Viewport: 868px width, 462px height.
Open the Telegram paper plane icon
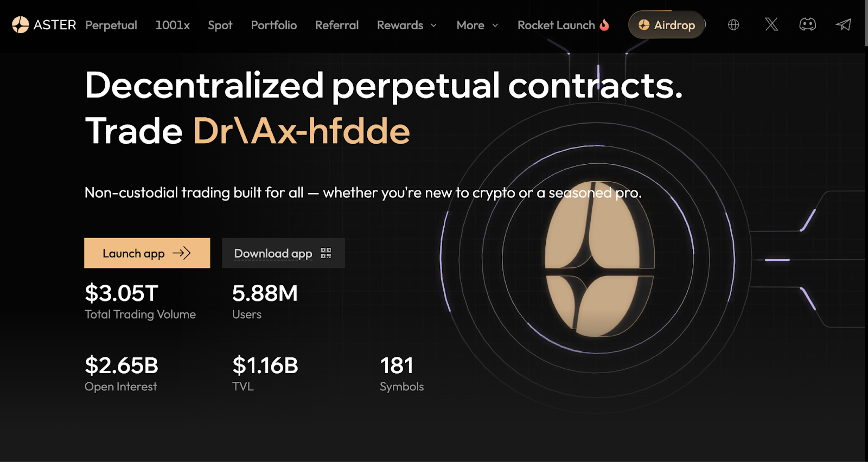[843, 24]
